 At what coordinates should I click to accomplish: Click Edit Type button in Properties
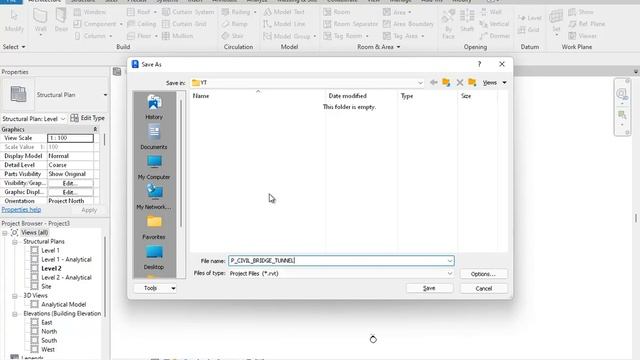tap(88, 118)
